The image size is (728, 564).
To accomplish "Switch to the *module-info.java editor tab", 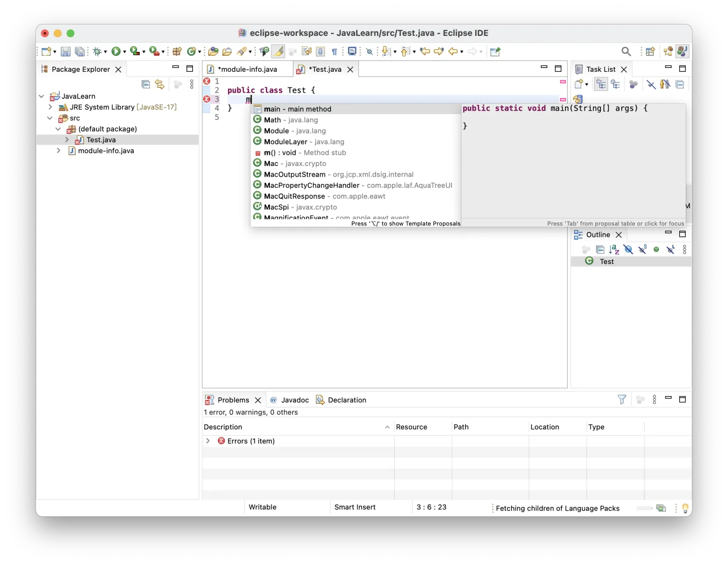I will [x=247, y=69].
